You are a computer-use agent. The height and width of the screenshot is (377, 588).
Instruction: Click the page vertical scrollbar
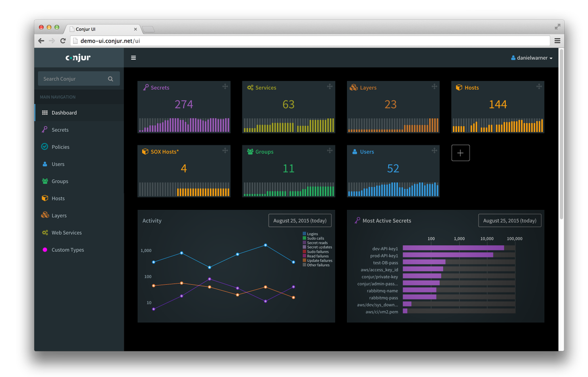(x=561, y=134)
